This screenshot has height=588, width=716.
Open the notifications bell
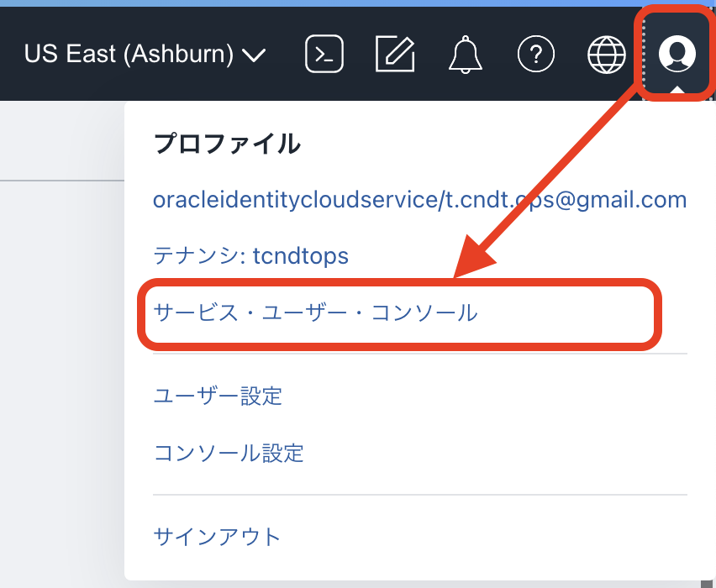point(466,55)
